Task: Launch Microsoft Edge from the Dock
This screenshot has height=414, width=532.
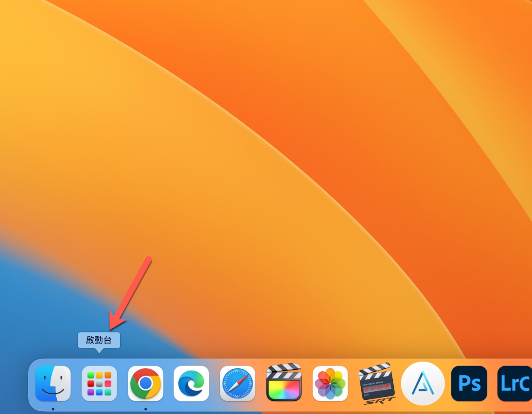Action: point(192,383)
